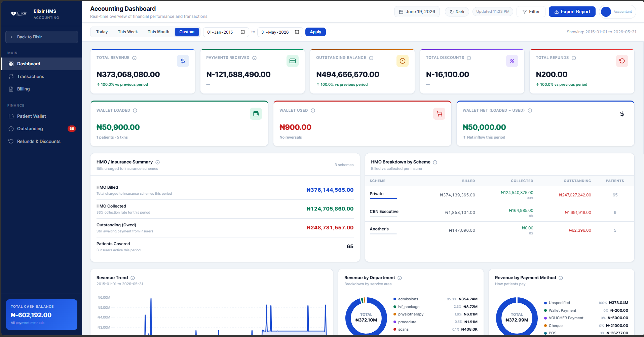Image resolution: width=644 pixels, height=337 pixels.
Task: Click the June 19, 2026 date button
Action: [x=417, y=12]
